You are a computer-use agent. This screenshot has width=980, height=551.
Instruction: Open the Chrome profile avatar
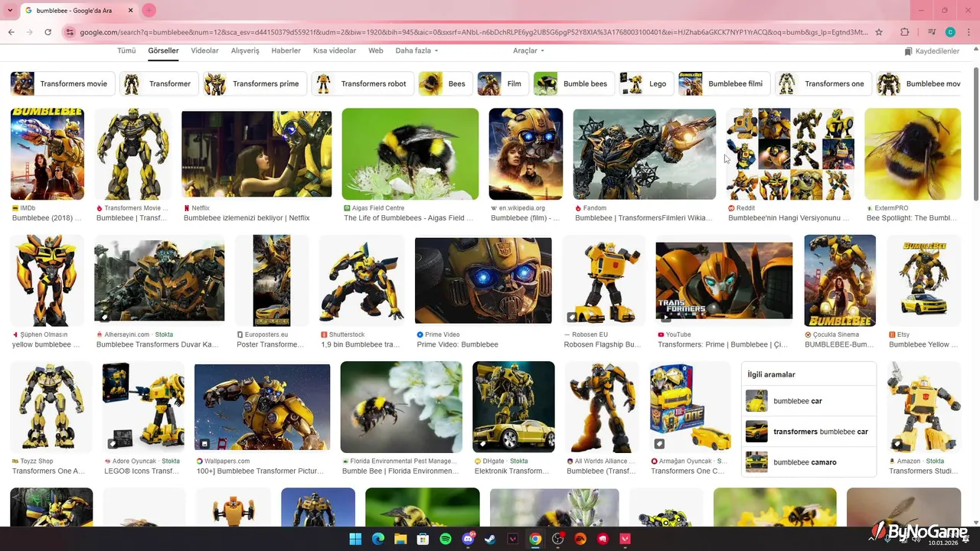[x=950, y=32]
